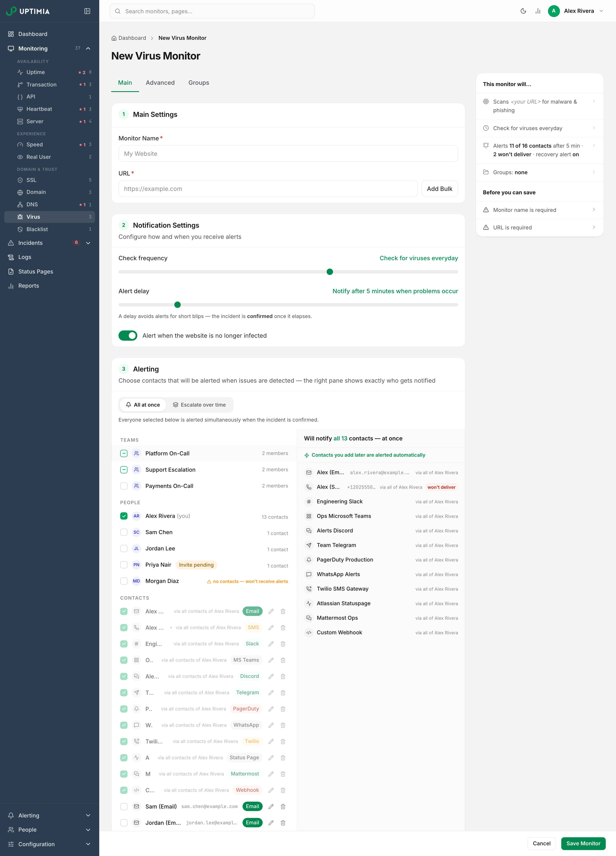Click the Dashboard breadcrumb home icon
The image size is (616, 856).
[x=114, y=38]
